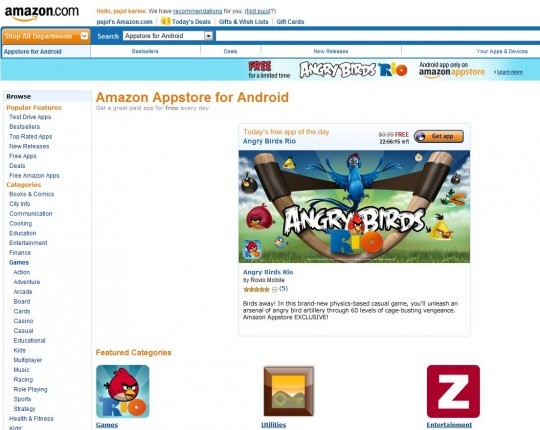
Task: Open Today's Deals gift icon link
Action: [x=166, y=21]
